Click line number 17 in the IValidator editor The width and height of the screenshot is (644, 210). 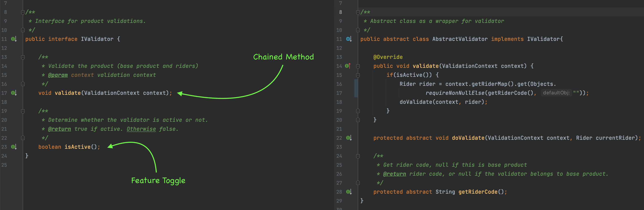pyautogui.click(x=4, y=93)
